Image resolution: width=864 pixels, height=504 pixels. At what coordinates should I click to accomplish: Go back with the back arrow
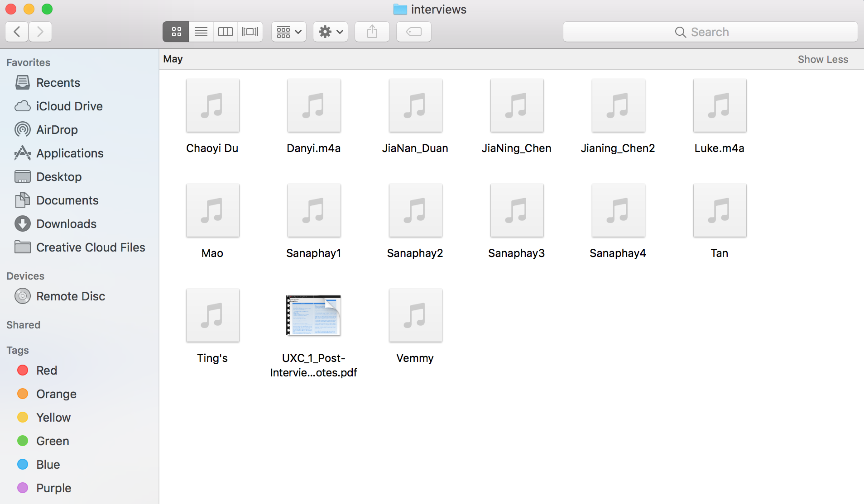(17, 32)
